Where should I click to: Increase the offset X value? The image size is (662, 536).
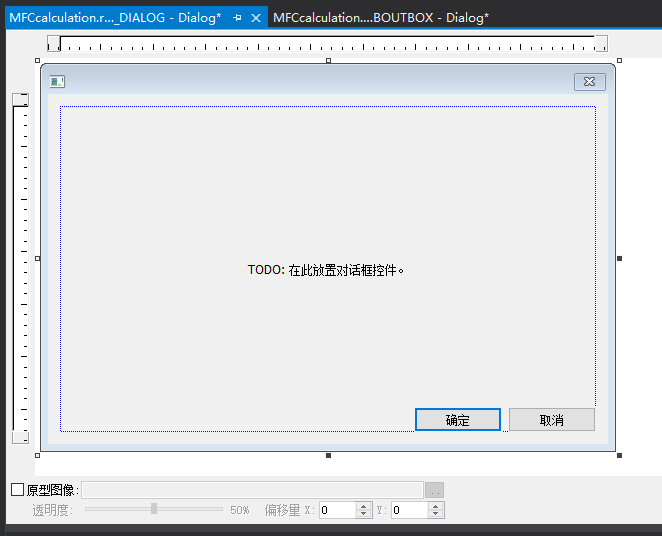point(364,506)
